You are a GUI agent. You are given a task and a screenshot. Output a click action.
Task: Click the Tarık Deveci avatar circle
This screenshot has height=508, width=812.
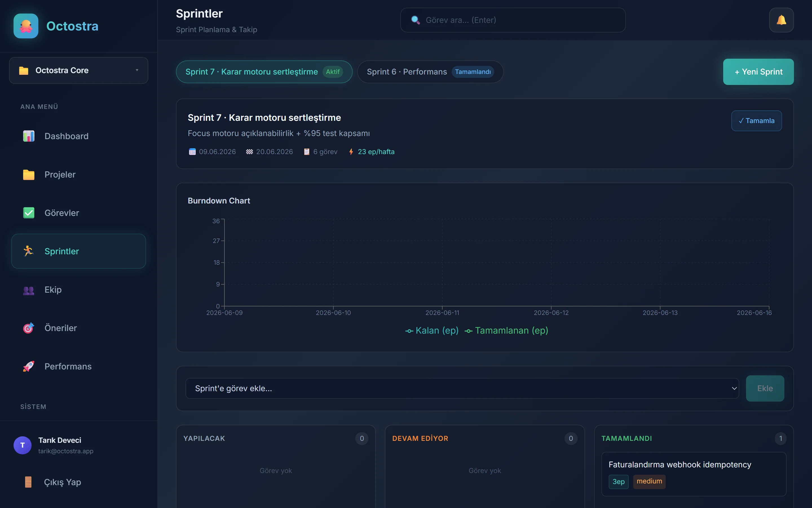[x=23, y=445]
